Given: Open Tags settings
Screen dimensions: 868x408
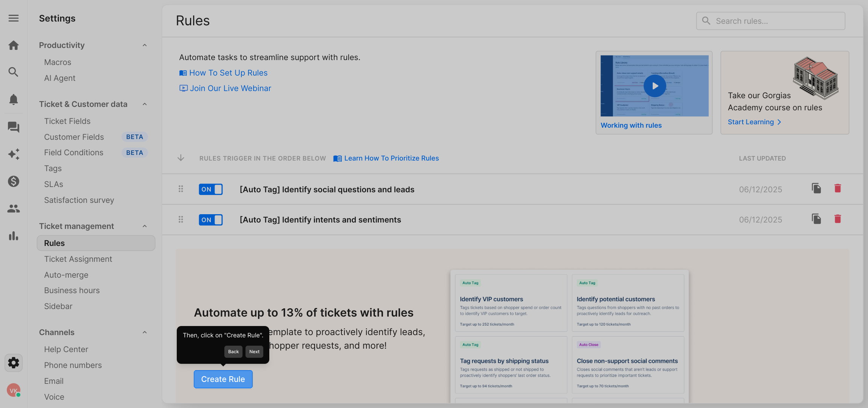Looking at the screenshot, I should pyautogui.click(x=53, y=168).
